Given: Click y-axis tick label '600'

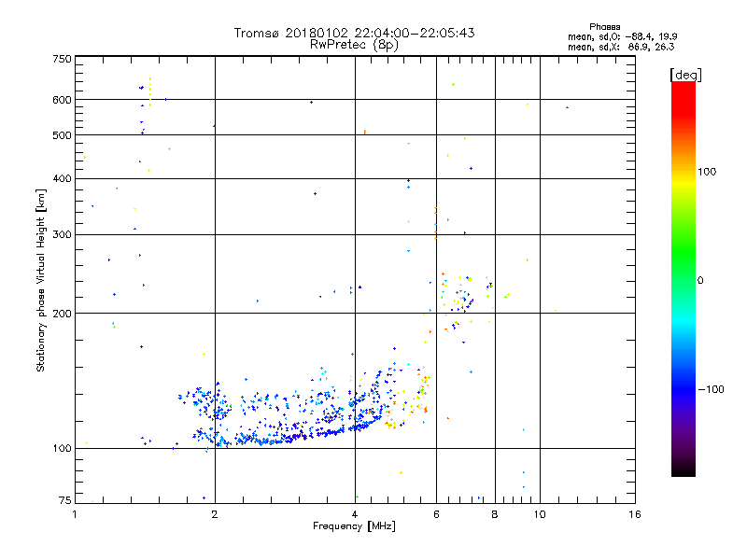Looking at the screenshot, I should pos(62,100).
